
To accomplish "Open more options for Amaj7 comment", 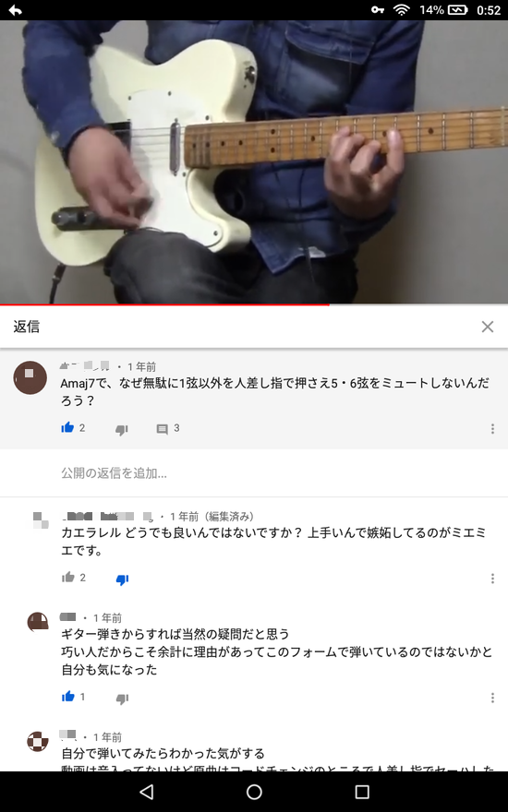I will 492,429.
